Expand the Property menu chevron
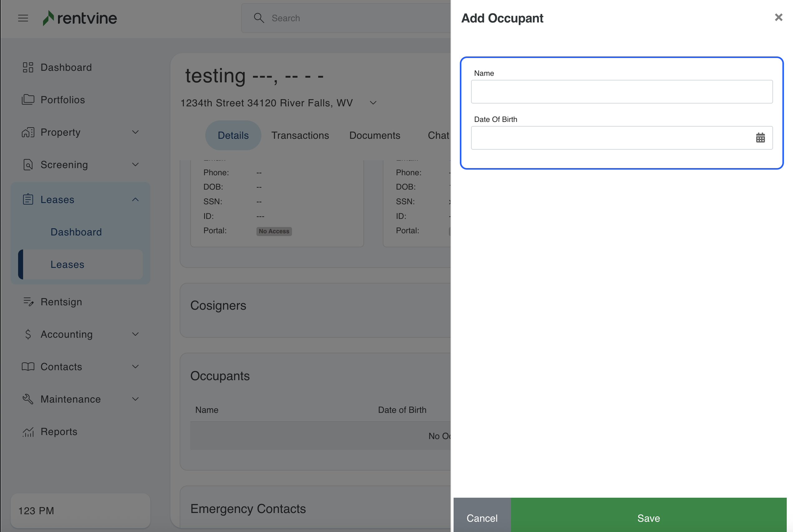 coord(135,132)
